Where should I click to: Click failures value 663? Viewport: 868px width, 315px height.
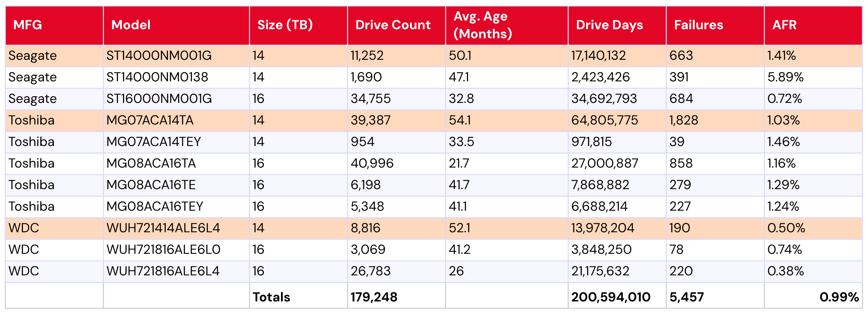tap(681, 56)
